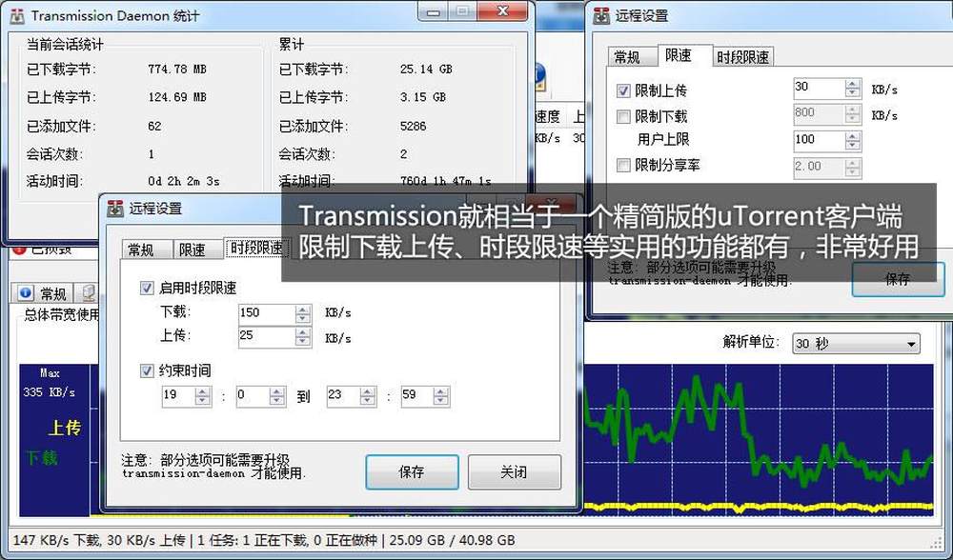Click the yellow 上传 legend label on graph
The height and width of the screenshot is (560, 953).
(x=65, y=429)
